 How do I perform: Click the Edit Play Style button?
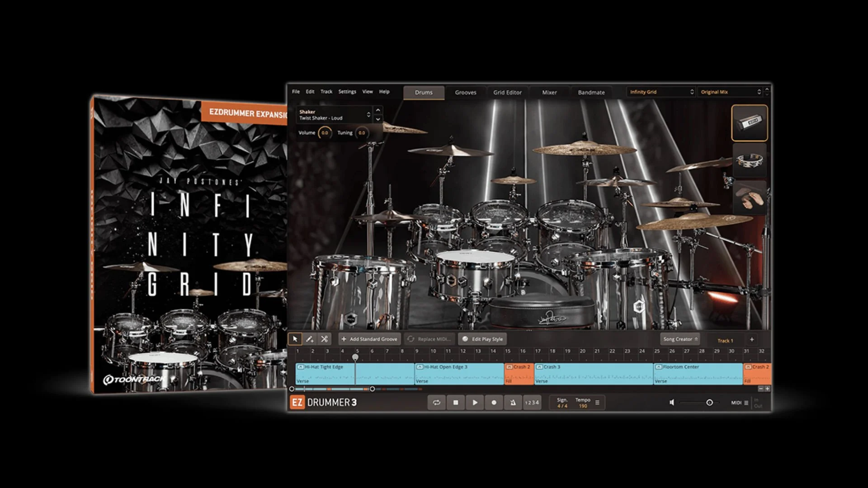(x=482, y=339)
